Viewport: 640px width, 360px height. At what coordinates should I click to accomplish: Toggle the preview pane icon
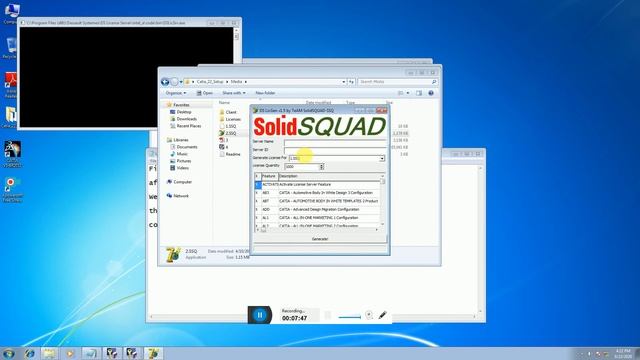[x=419, y=93]
